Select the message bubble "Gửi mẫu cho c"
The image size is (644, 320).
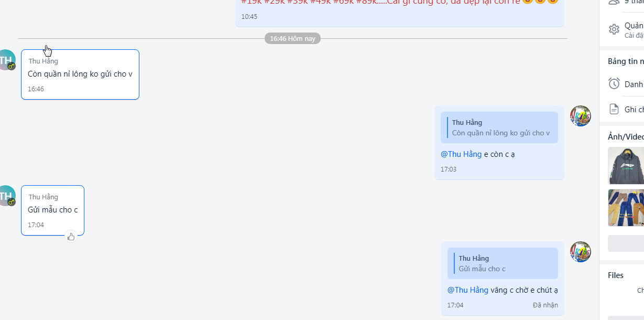coord(52,210)
